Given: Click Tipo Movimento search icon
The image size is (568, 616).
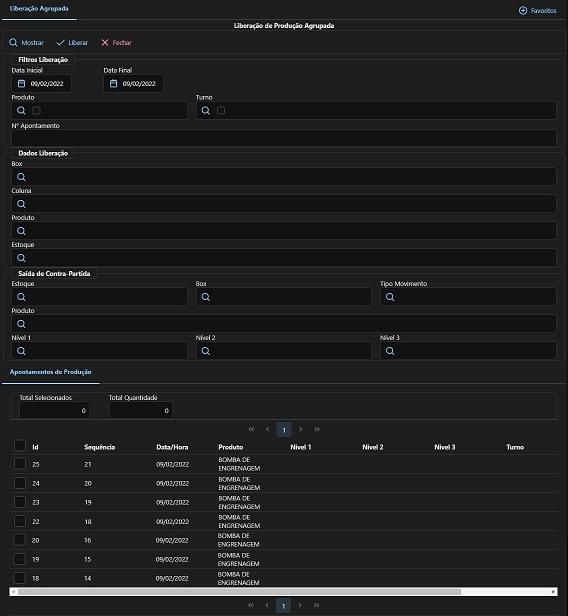Looking at the screenshot, I should 390,297.
